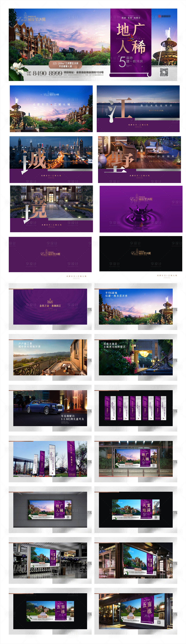186x644 pixels.
Task: Click the RIVERBANK caption
Action: tap(156, 110)
